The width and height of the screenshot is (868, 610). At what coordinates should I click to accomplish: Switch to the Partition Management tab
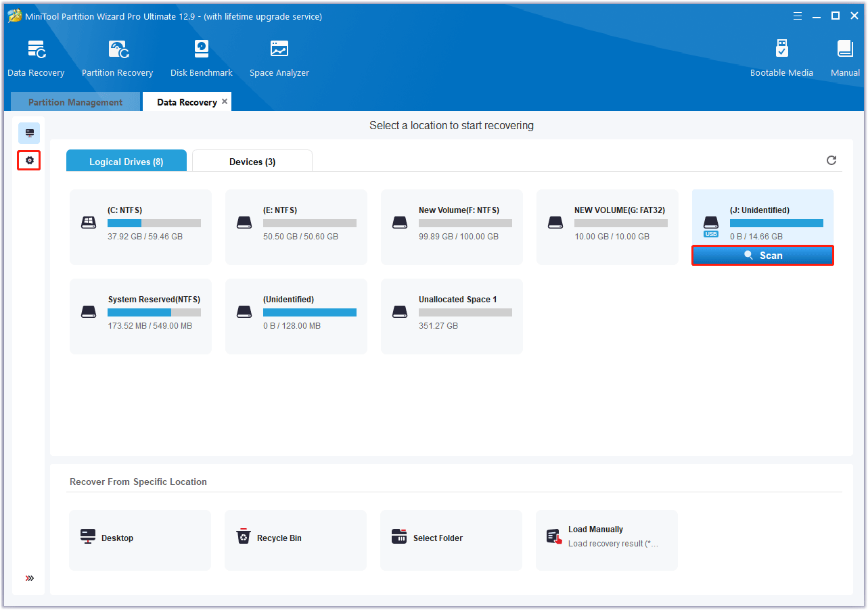point(74,101)
